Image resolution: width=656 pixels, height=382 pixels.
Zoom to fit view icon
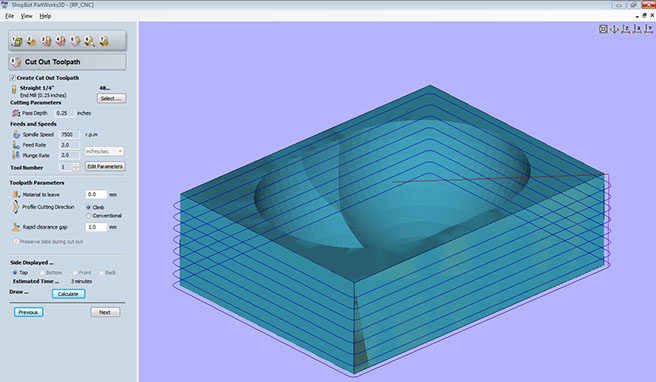603,29
